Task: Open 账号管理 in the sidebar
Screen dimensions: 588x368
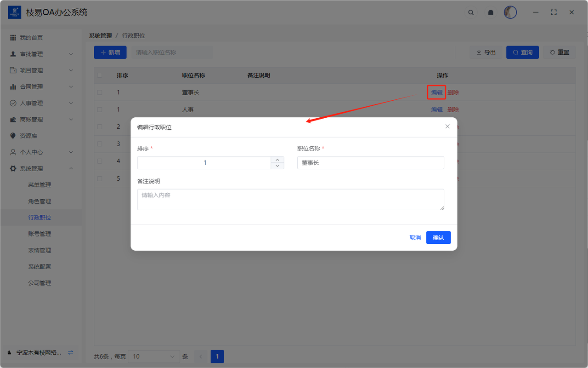Action: pos(40,234)
